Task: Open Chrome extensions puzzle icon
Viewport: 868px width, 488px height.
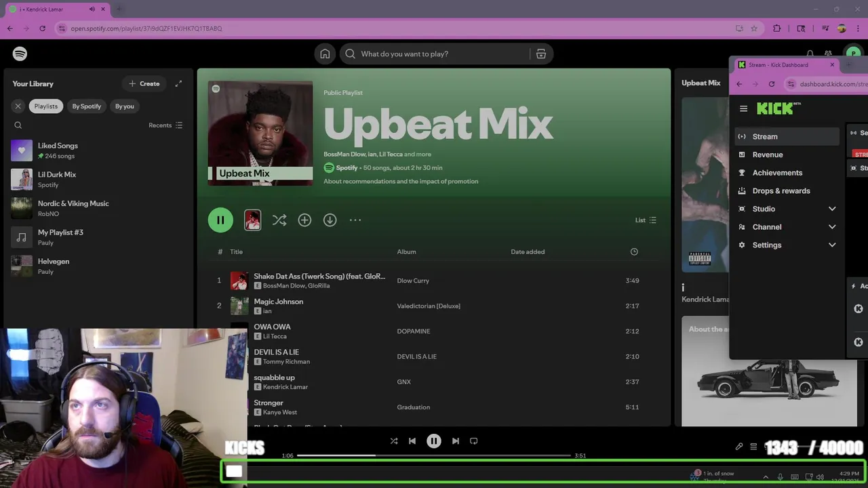Action: (777, 28)
